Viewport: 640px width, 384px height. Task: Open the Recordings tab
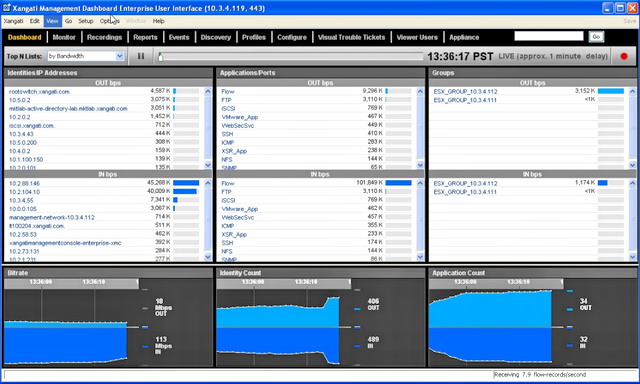pos(104,37)
